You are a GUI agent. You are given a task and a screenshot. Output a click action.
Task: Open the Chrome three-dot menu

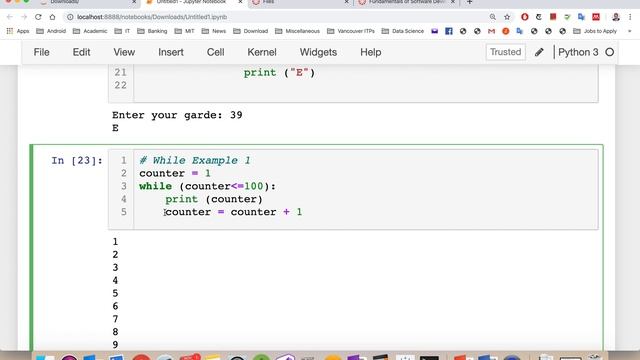(630, 17)
